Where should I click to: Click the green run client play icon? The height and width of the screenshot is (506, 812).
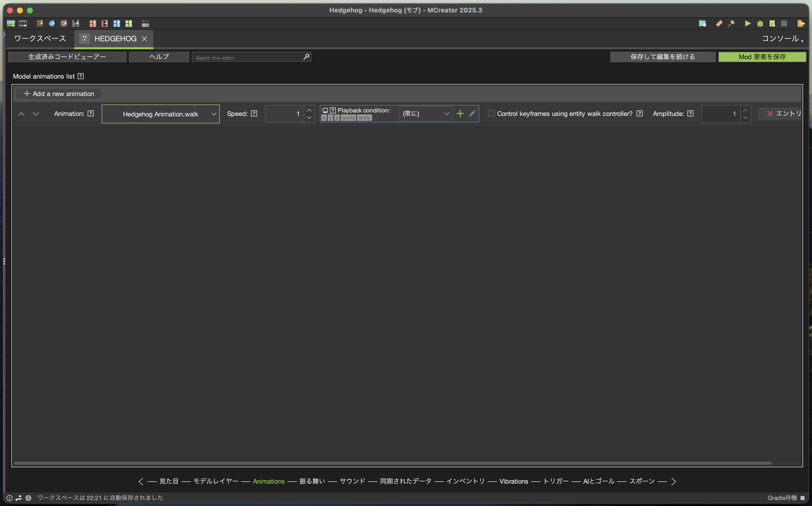click(x=748, y=23)
